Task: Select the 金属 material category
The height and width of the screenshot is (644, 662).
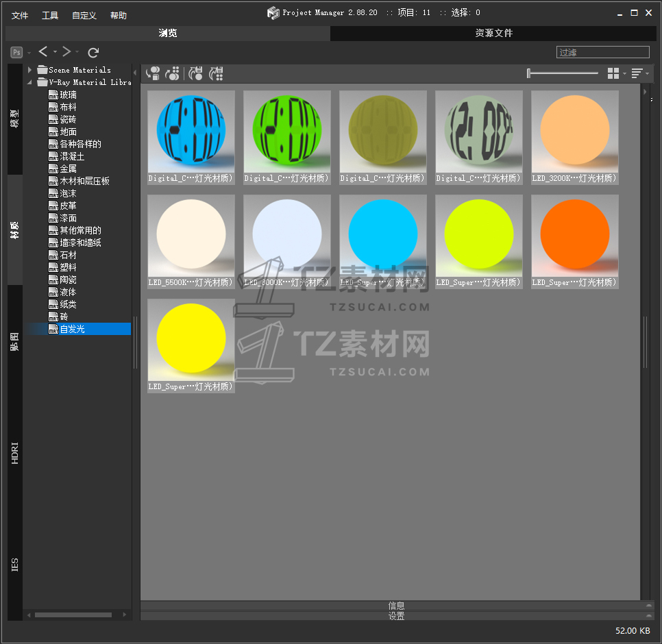Action: (68, 169)
